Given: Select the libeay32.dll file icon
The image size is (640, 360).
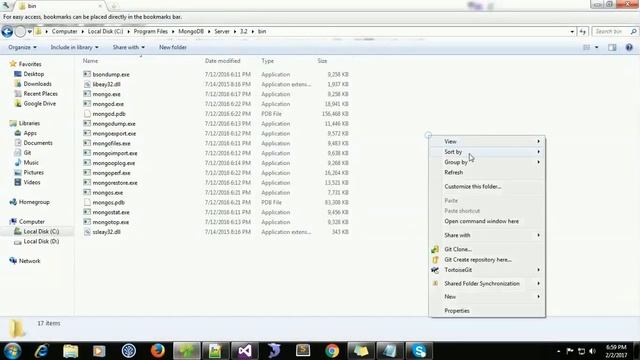Looking at the screenshot, I should pyautogui.click(x=87, y=84).
